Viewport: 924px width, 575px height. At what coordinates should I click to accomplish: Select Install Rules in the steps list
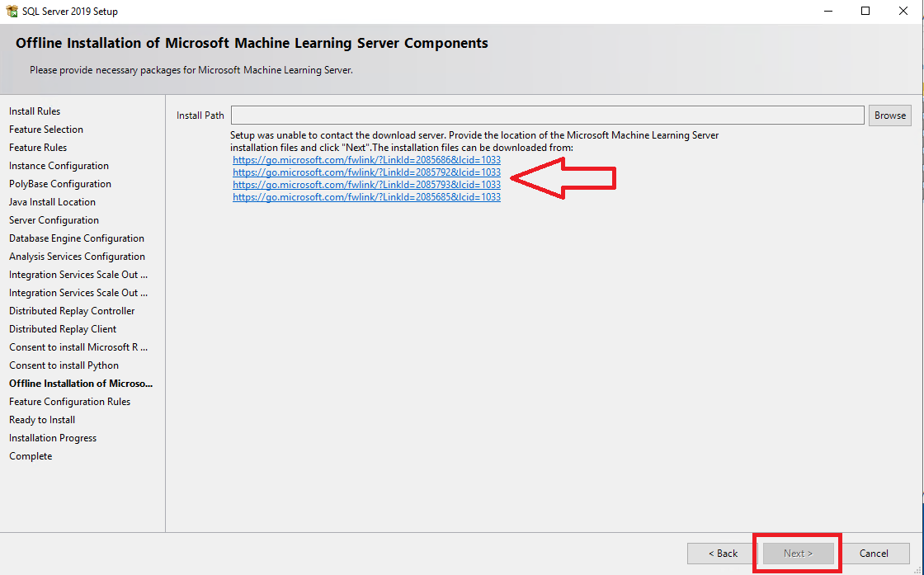[35, 111]
